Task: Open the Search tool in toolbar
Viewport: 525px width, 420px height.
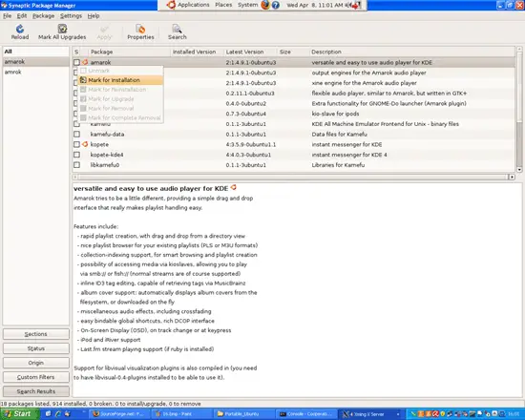Action: (178, 32)
